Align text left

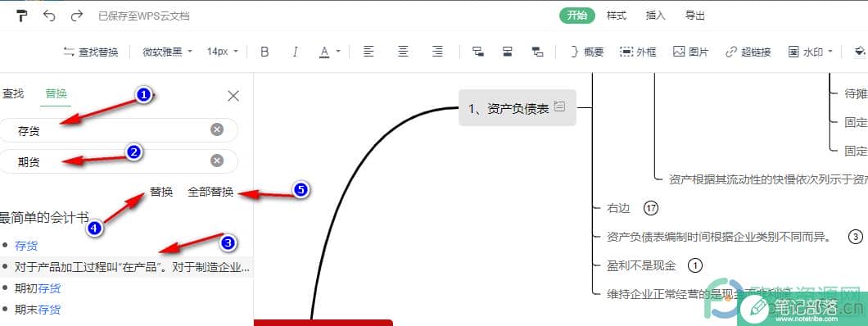coord(368,52)
